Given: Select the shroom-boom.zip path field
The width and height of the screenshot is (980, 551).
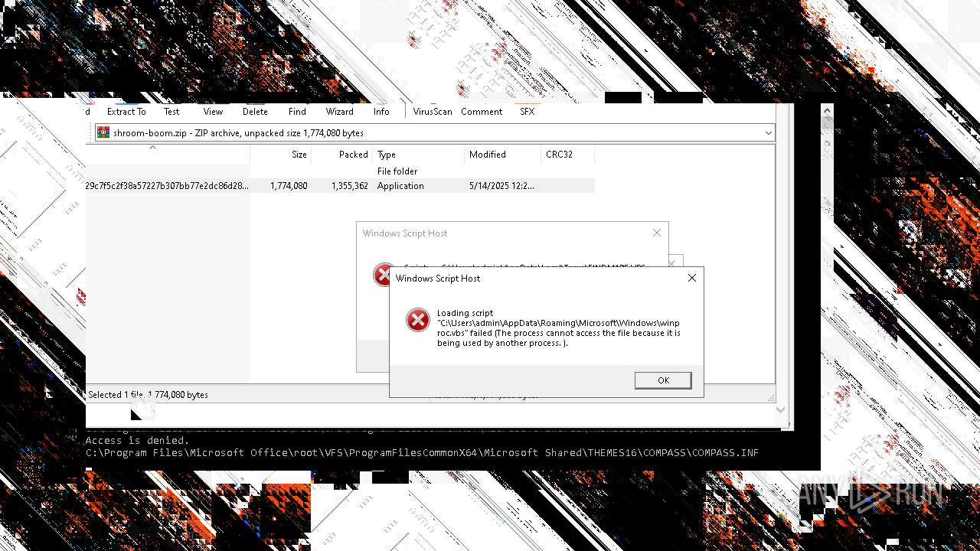Looking at the screenshot, I should pyautogui.click(x=434, y=133).
